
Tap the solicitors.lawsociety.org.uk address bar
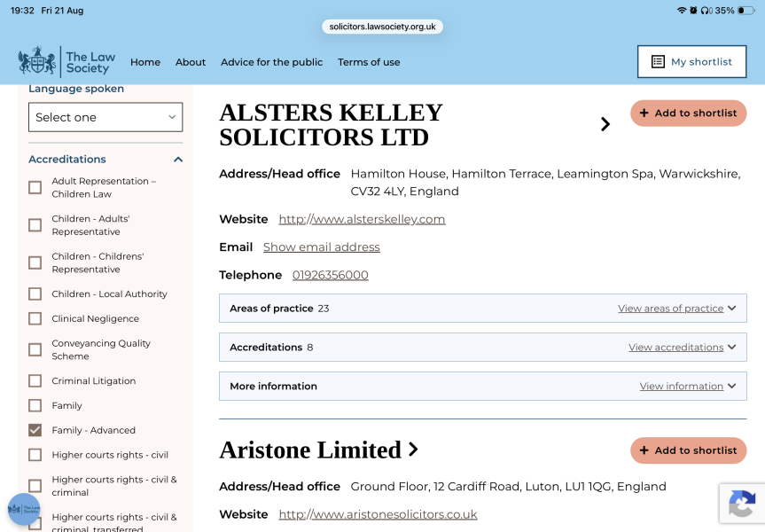pos(383,27)
